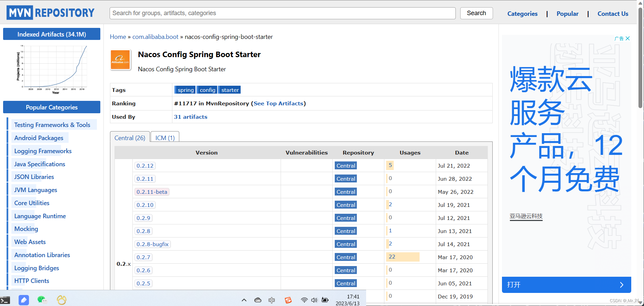Open the OneDrive cloud tray icon
Image resolution: width=644 pixels, height=306 pixels.
[x=258, y=300]
